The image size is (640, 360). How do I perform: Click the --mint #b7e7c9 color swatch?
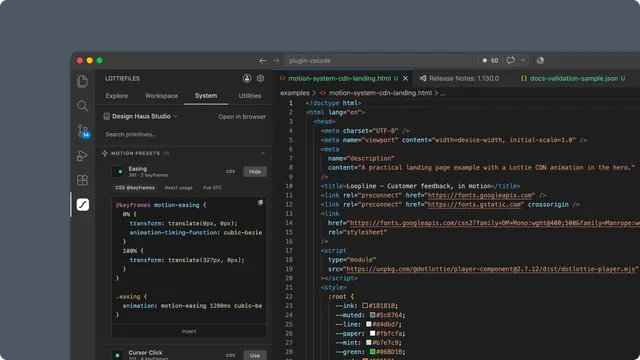[369, 342]
